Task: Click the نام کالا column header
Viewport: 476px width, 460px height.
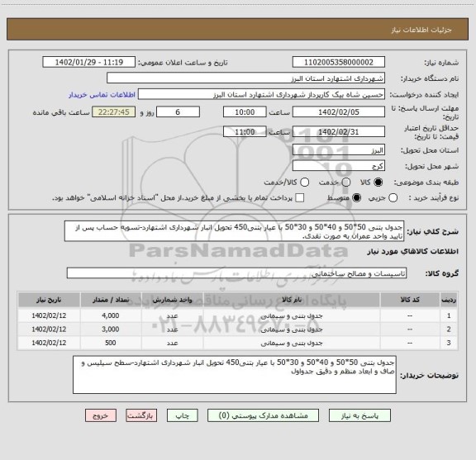Action: 292,300
